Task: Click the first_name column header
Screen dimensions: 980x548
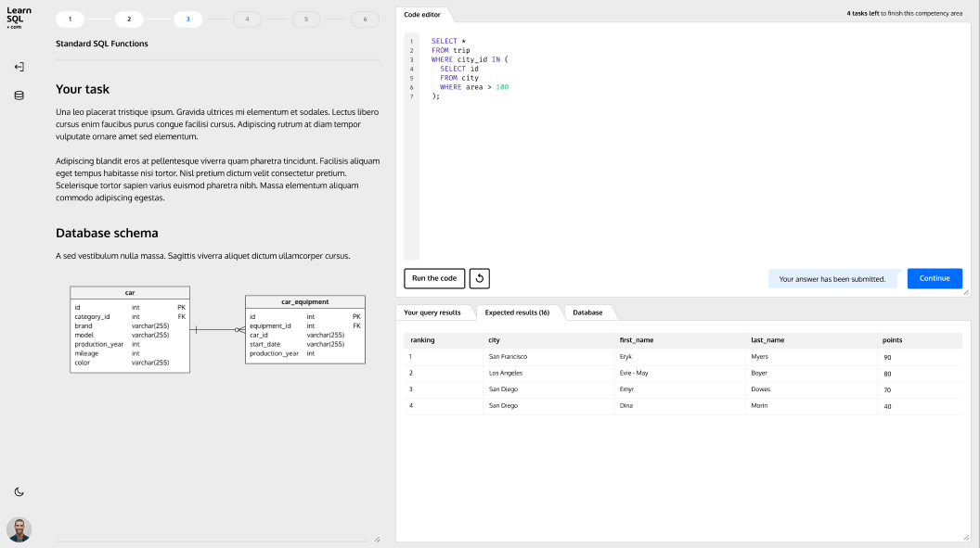Action: (x=637, y=340)
